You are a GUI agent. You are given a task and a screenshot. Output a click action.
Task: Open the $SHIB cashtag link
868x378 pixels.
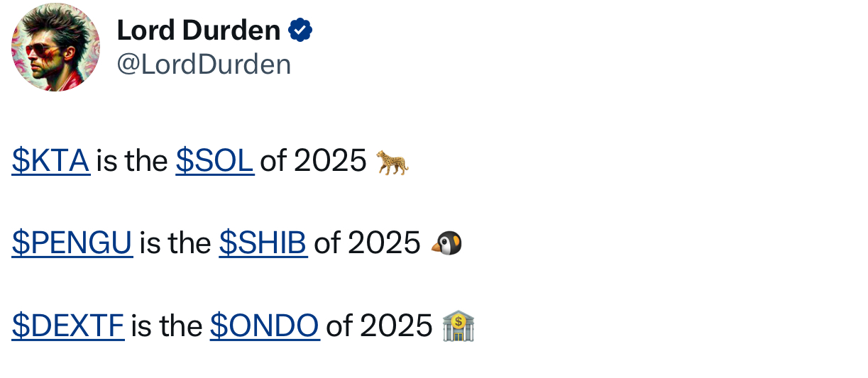pos(263,244)
